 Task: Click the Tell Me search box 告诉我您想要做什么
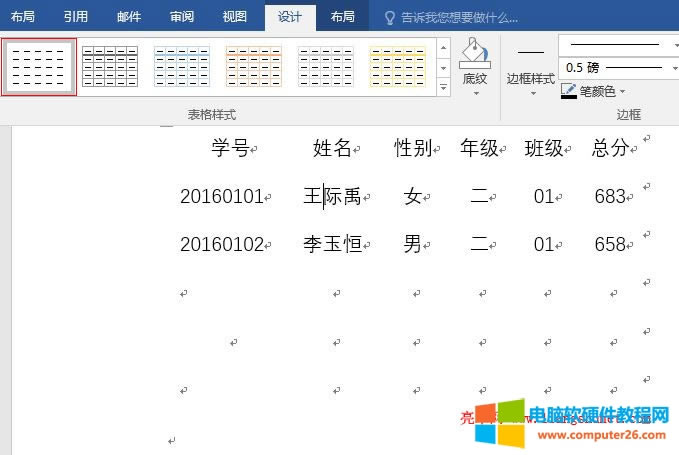coord(459,18)
